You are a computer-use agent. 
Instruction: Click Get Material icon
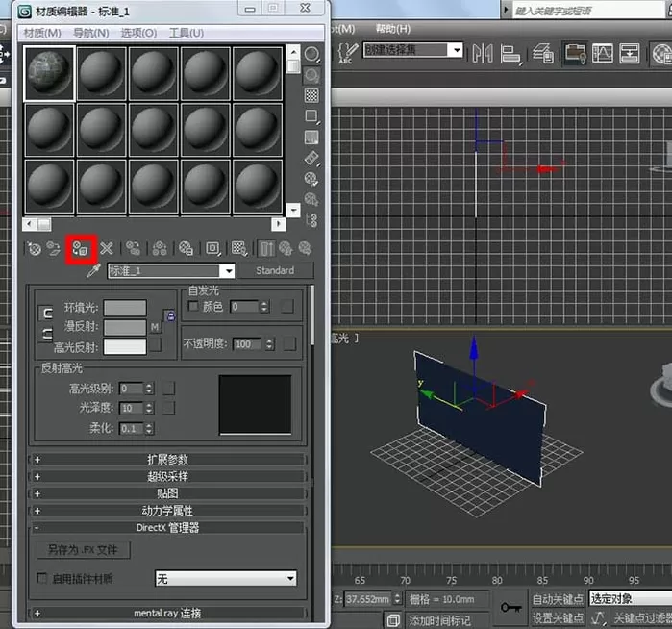[x=35, y=249]
